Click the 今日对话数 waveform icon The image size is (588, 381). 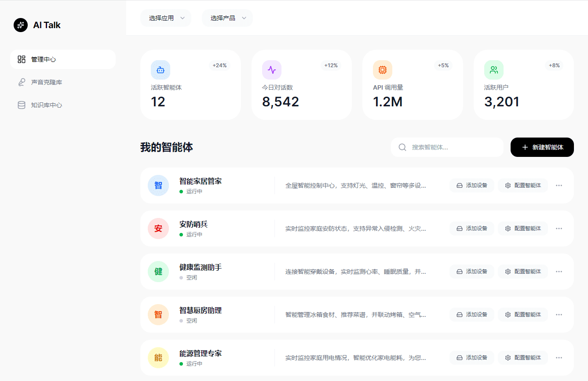click(x=271, y=69)
